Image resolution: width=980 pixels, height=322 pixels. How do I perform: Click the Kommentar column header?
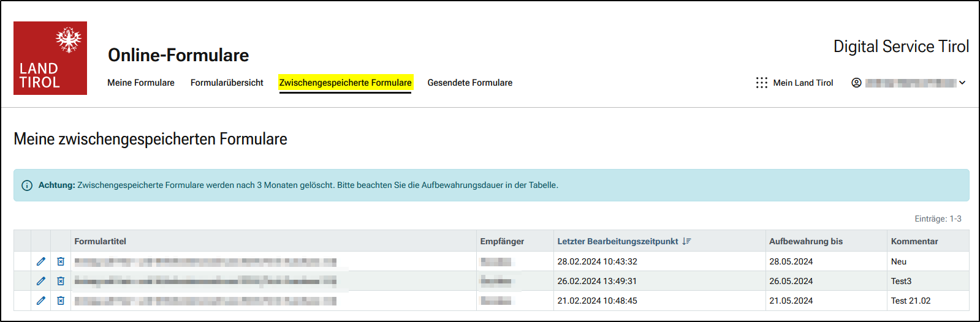pyautogui.click(x=914, y=241)
